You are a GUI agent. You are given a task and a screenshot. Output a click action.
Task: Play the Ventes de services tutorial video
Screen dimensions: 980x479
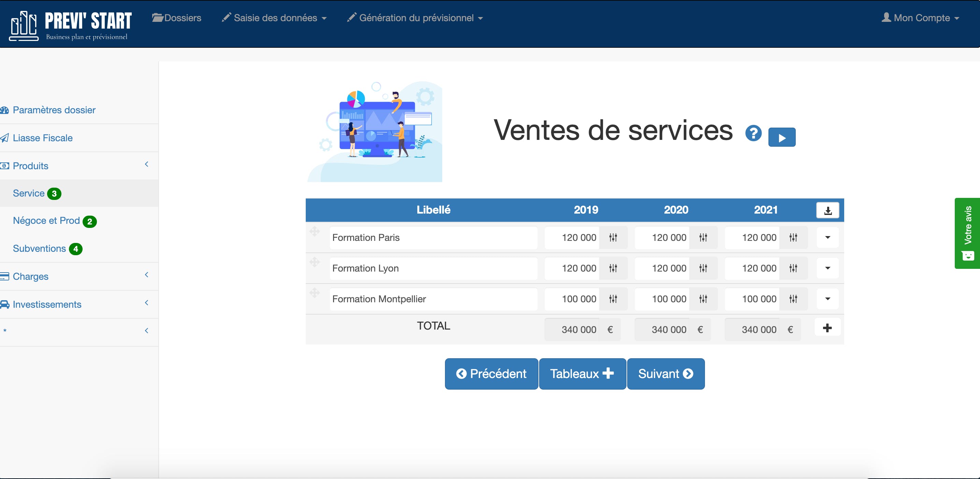[781, 137]
